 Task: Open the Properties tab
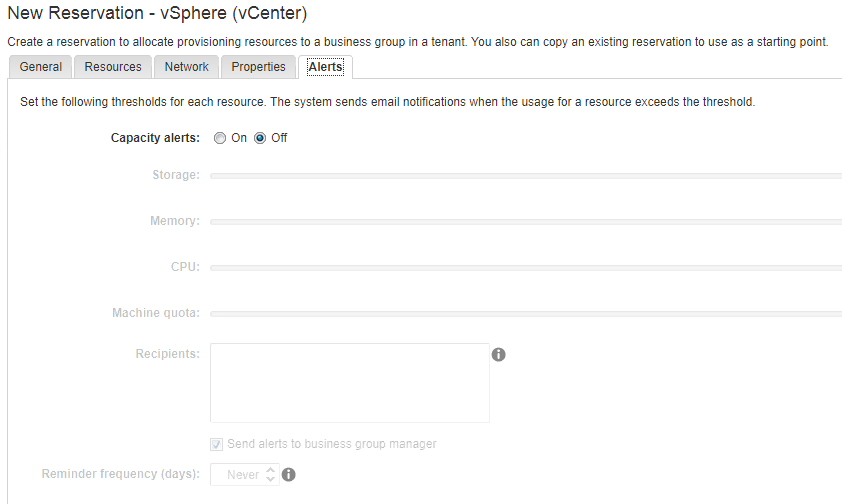pos(258,67)
